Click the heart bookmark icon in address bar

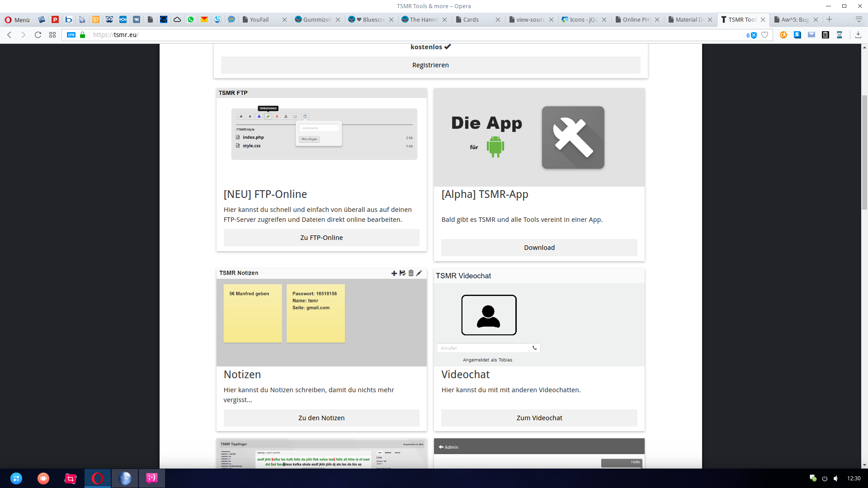click(x=764, y=35)
